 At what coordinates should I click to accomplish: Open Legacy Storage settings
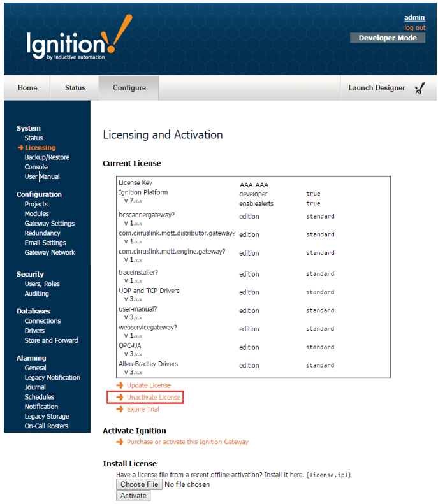tap(47, 416)
